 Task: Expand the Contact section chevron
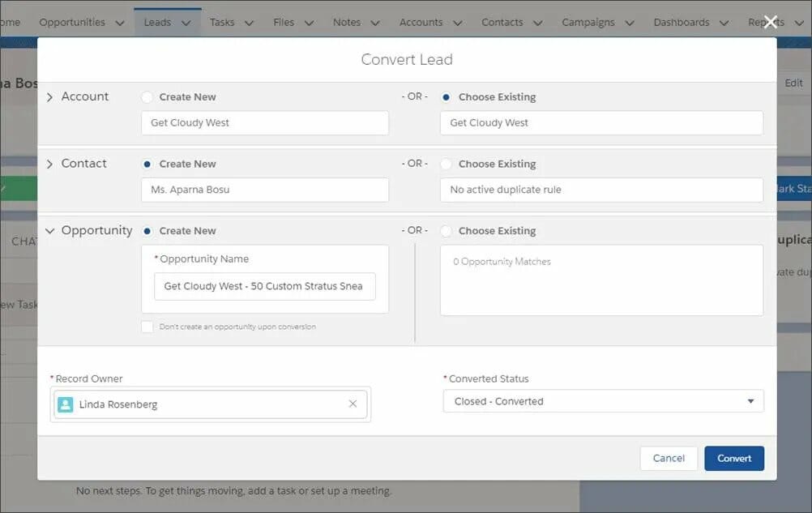pos(49,164)
